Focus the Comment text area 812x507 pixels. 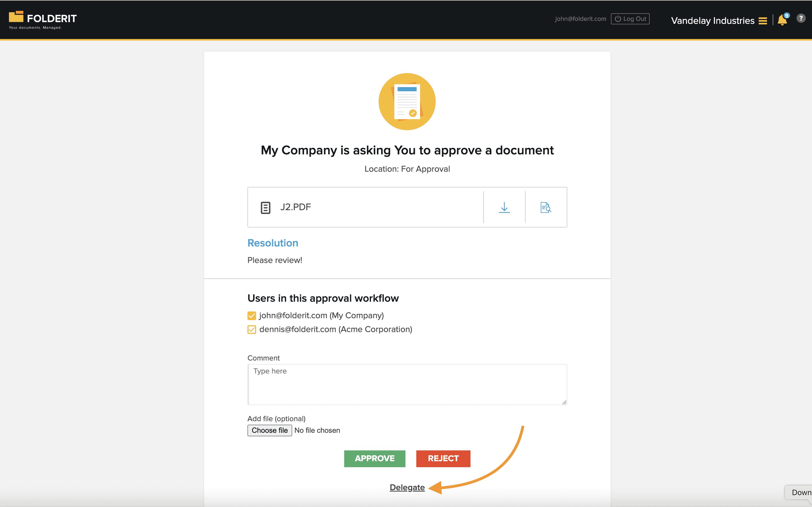[x=407, y=384]
